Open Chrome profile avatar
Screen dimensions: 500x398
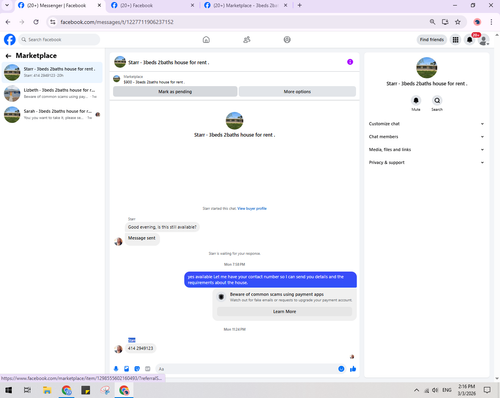477,22
